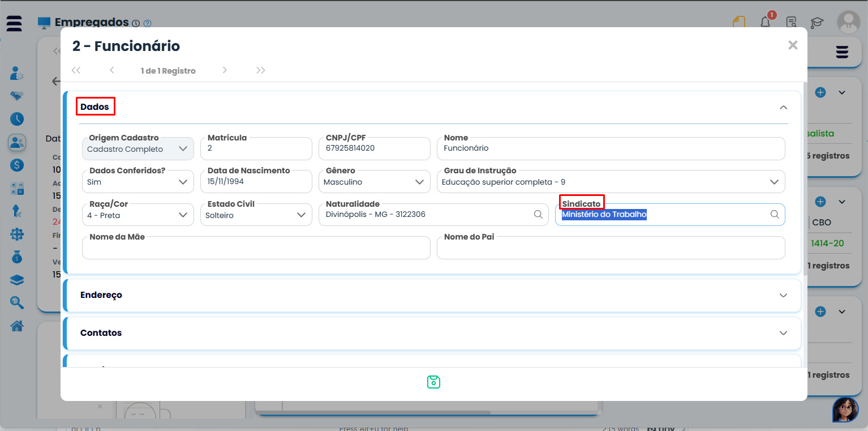
Task: Go to next record arrow
Action: tap(225, 70)
